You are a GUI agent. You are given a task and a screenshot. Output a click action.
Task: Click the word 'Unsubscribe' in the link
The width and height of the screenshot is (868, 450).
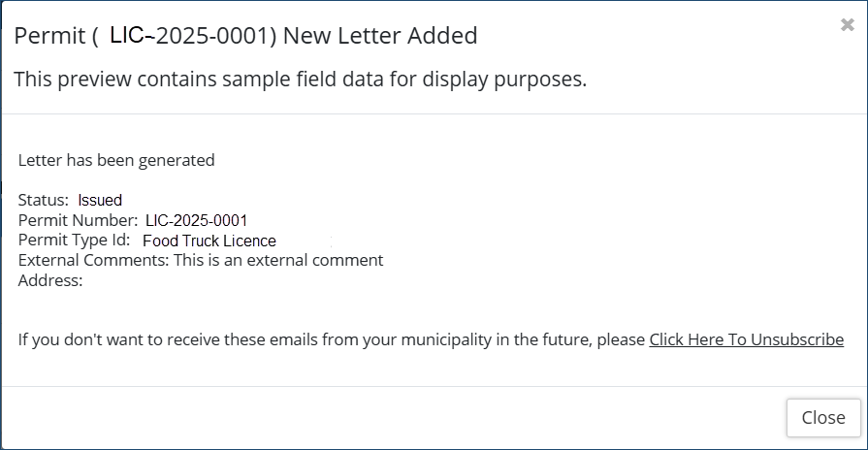click(796, 340)
